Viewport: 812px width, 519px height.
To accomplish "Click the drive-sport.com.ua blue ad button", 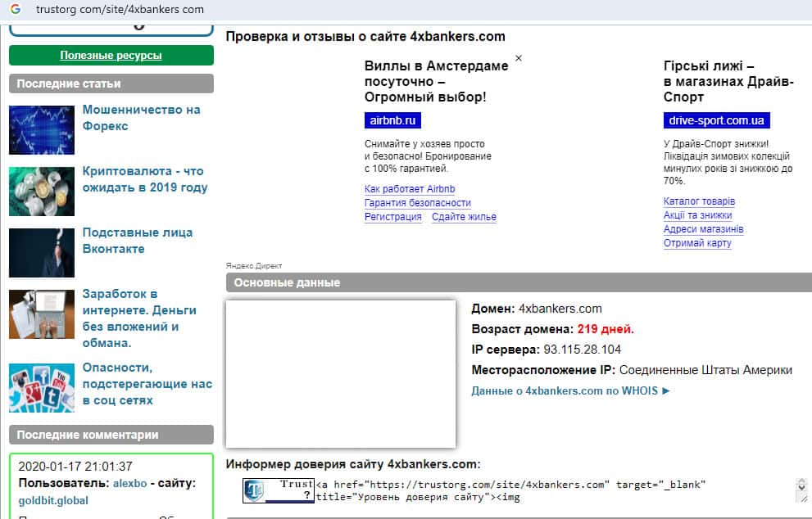I will (x=717, y=120).
